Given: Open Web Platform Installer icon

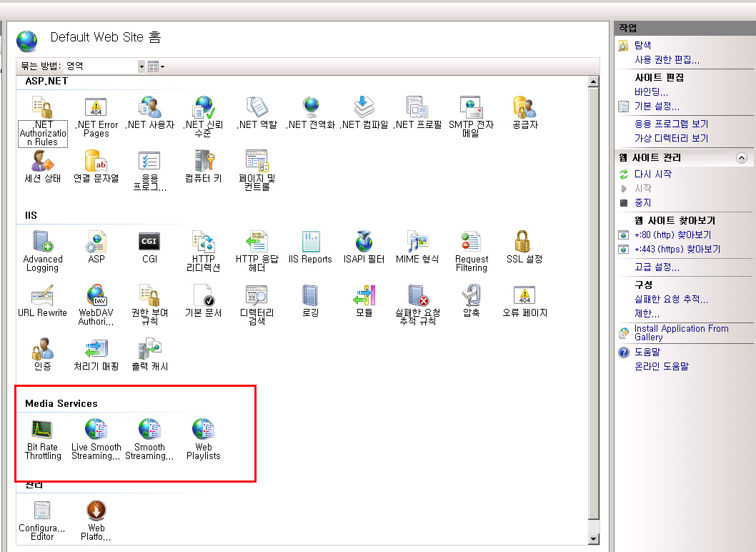Looking at the screenshot, I should (96, 520).
